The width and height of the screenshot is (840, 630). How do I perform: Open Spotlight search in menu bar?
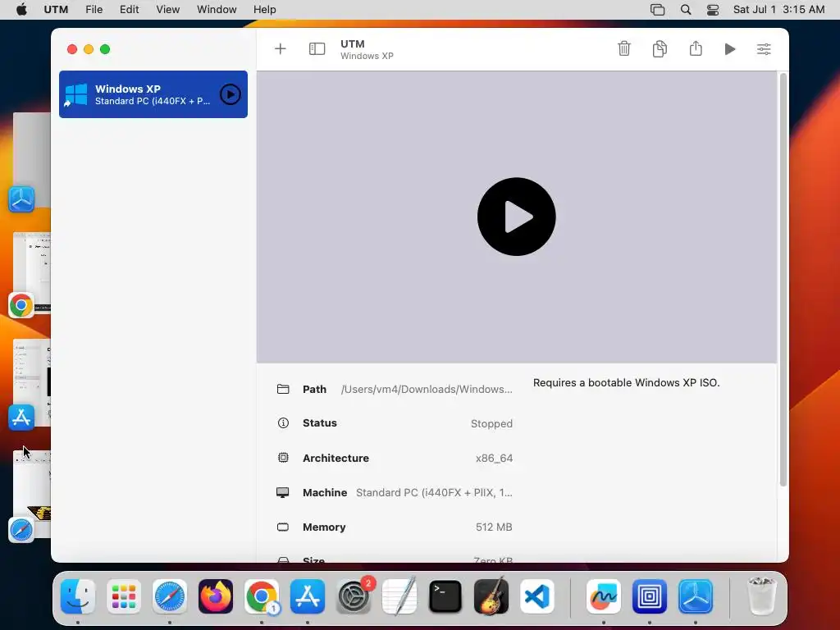686,10
